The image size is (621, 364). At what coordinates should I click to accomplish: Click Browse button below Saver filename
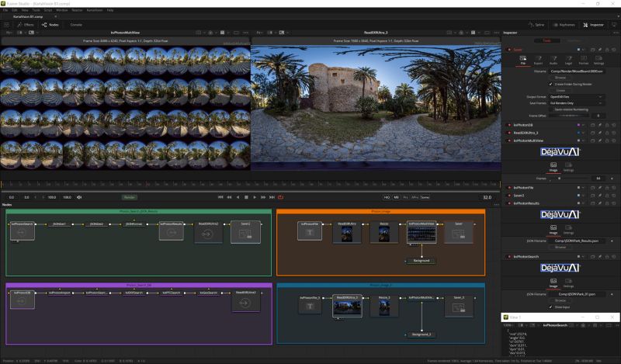pyautogui.click(x=560, y=78)
